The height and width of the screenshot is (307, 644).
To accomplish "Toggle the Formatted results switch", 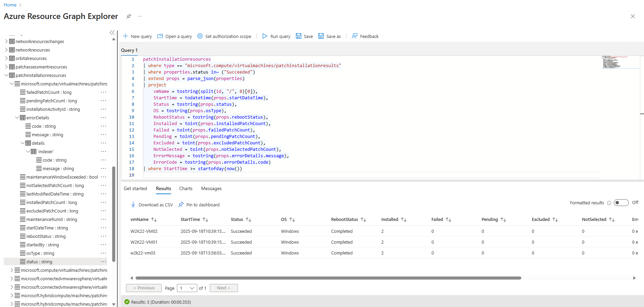I will (x=621, y=203).
